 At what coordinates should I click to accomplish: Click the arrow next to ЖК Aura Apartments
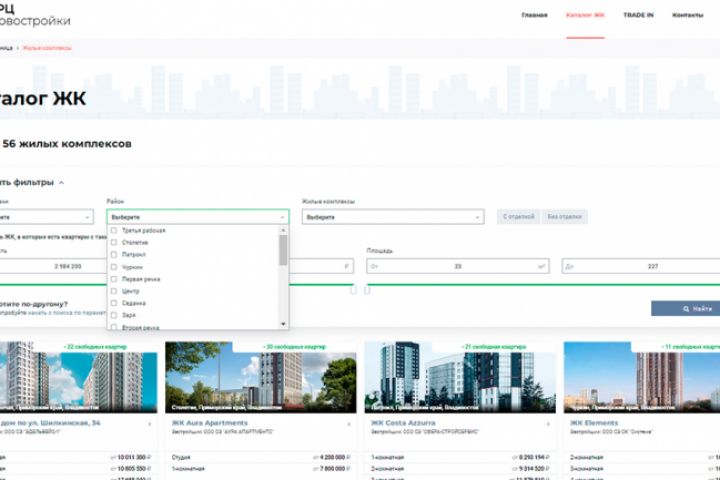click(x=349, y=424)
